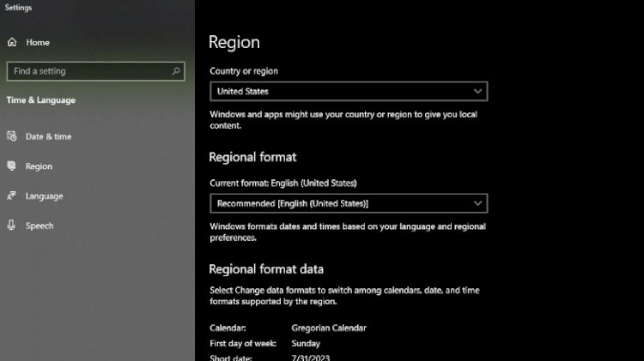Focus the Find a setting field
This screenshot has height=361, width=644.
point(95,71)
